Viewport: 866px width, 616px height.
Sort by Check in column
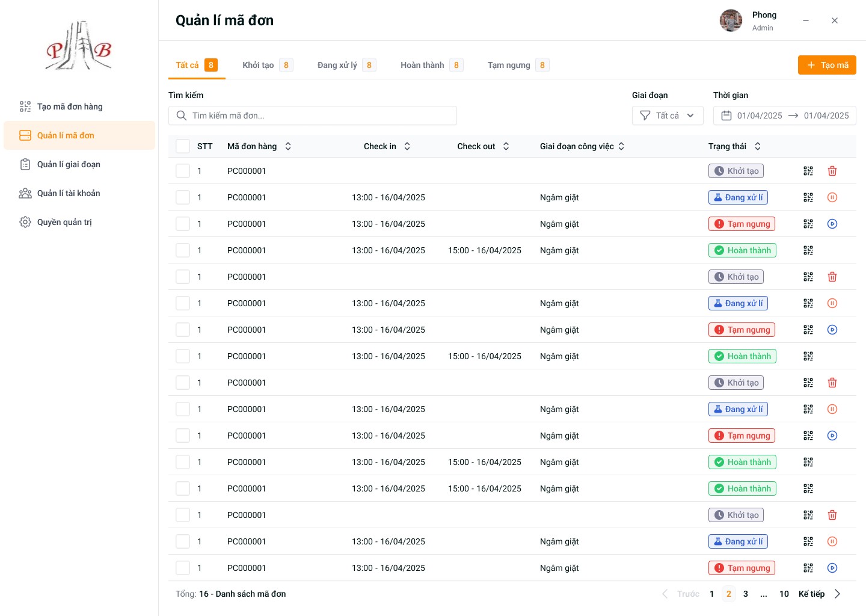407,146
